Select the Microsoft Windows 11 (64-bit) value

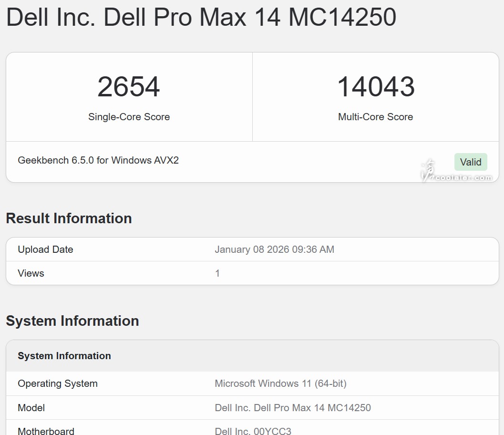point(280,383)
